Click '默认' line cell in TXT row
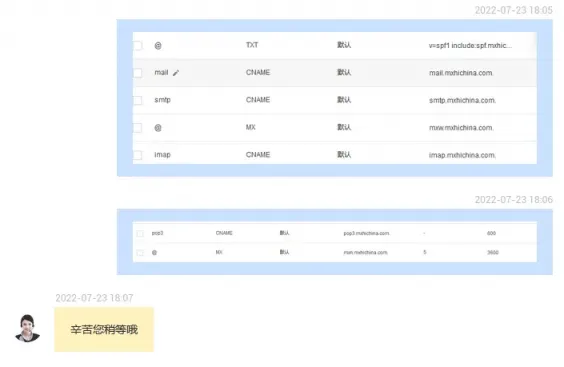Screen dimensions: 564x367 pyautogui.click(x=344, y=45)
